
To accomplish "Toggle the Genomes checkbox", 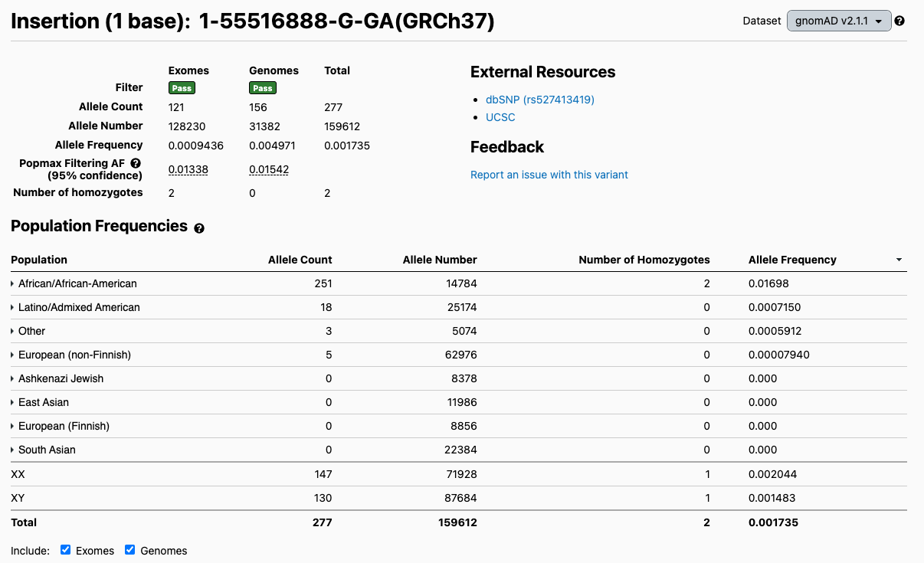I will coord(130,550).
